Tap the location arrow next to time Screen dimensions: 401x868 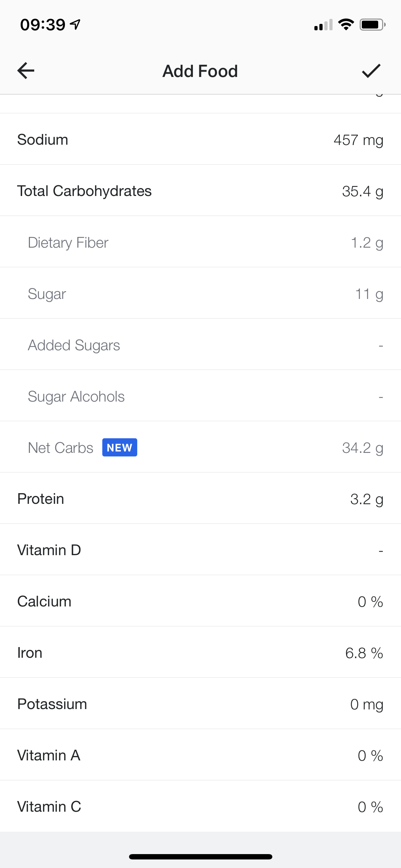[75, 24]
